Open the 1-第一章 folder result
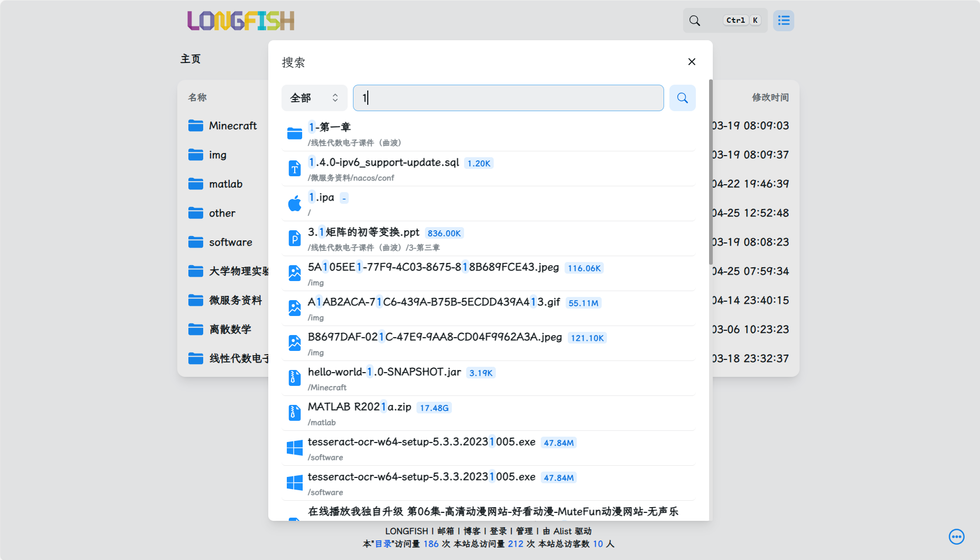Viewport: 980px width, 560px height. click(330, 127)
